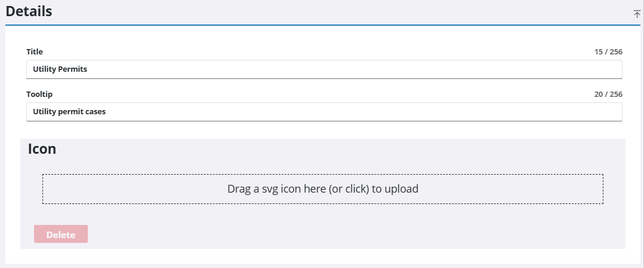Image resolution: width=644 pixels, height=268 pixels.
Task: Click the Details section heading
Action: point(29,11)
